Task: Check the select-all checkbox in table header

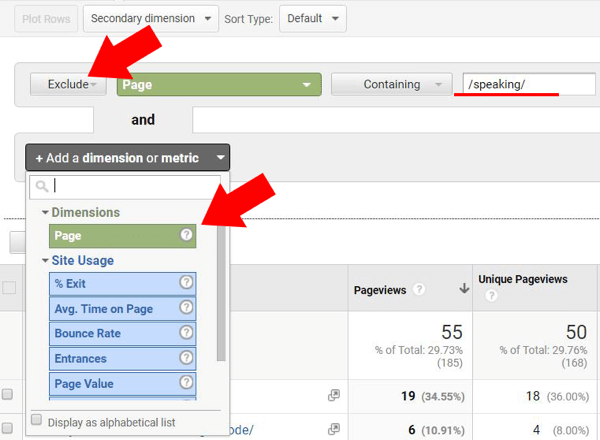Action: click(9, 288)
